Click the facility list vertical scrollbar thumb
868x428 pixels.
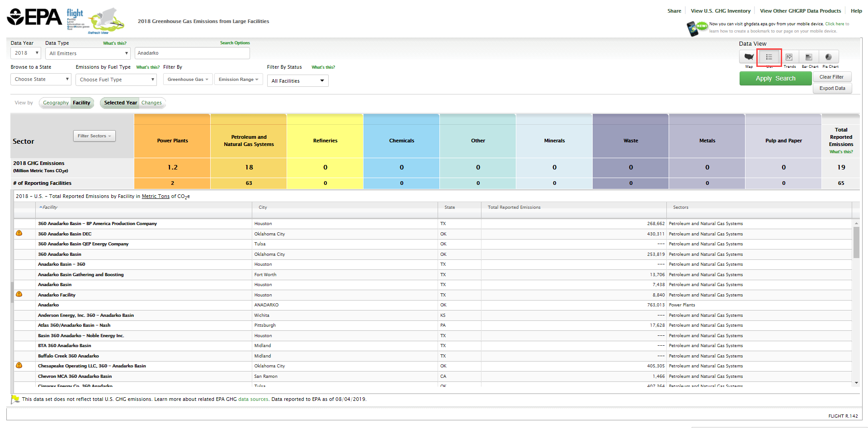point(856,242)
